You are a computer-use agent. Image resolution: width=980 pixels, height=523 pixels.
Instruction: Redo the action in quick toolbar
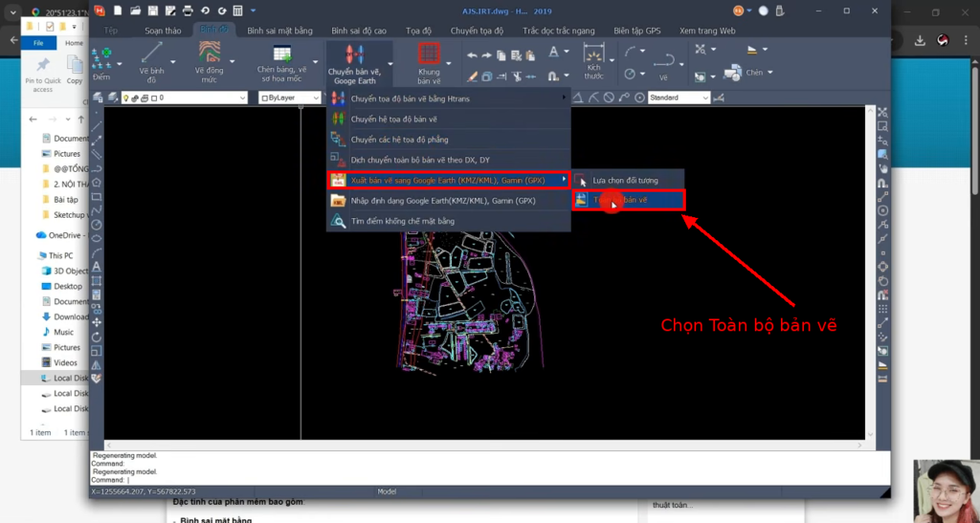point(222,11)
